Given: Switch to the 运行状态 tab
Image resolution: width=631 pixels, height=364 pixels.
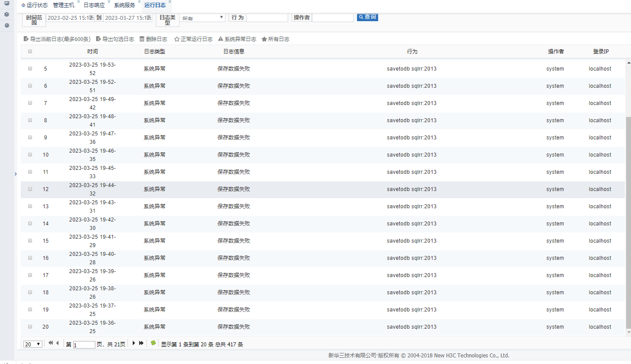Looking at the screenshot, I should click(x=35, y=5).
